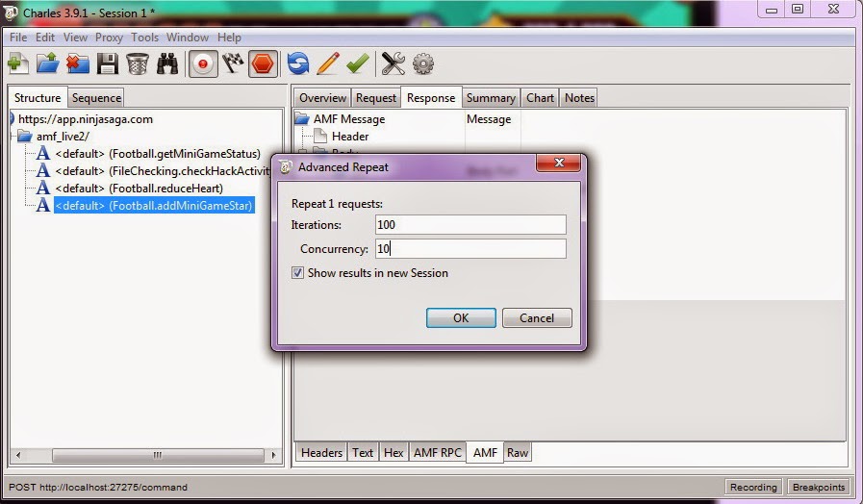Image resolution: width=863 pixels, height=504 pixels.
Task: Select the Summary tab
Action: point(491,98)
